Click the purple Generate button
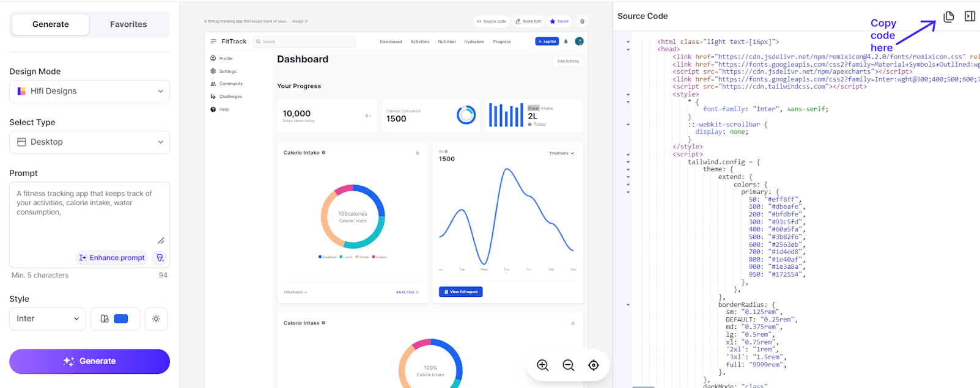Image resolution: width=980 pixels, height=388 pixels. (x=89, y=361)
